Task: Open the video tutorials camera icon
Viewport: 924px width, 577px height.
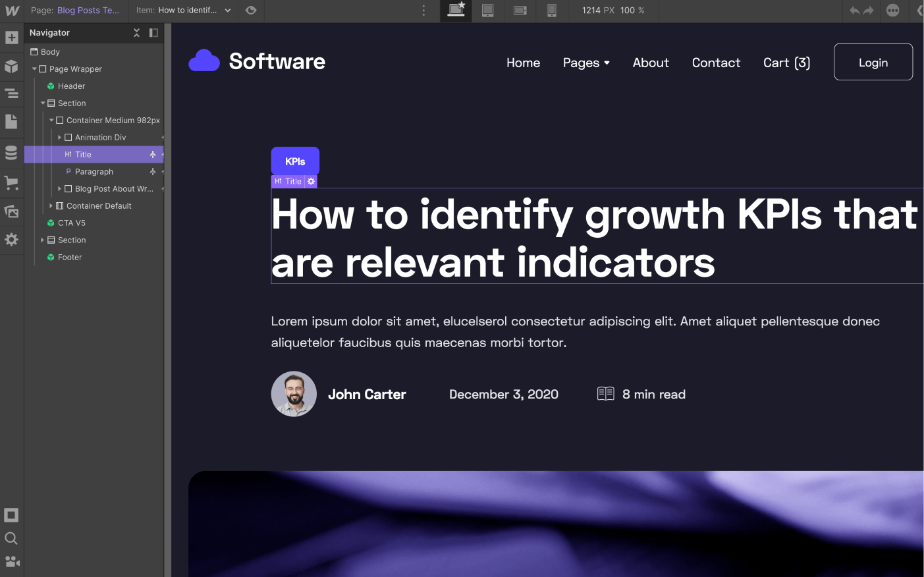Action: pos(12,562)
